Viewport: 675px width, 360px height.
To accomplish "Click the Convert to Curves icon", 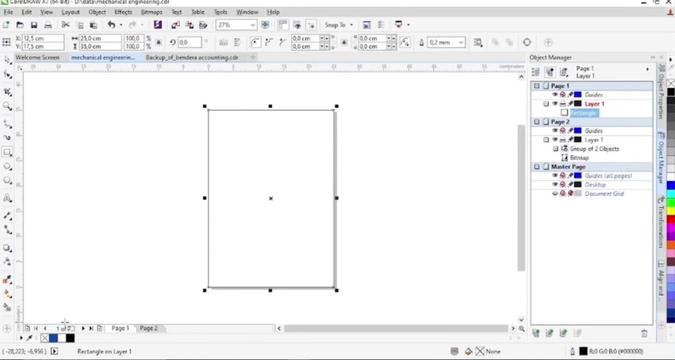I will pos(527,42).
